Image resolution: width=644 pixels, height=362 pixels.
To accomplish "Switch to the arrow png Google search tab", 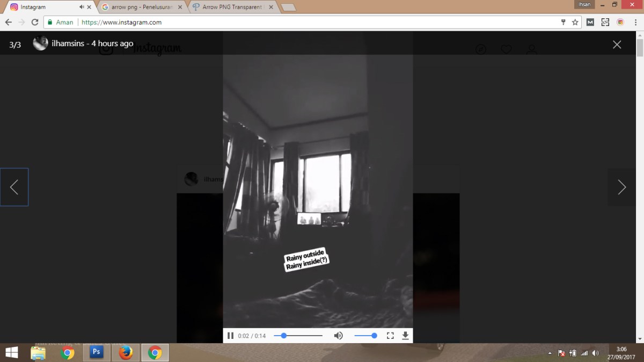I will click(140, 8).
